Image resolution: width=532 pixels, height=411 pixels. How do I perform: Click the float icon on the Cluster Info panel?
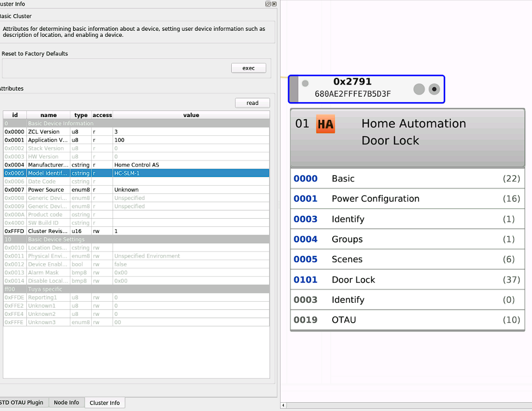click(267, 4)
